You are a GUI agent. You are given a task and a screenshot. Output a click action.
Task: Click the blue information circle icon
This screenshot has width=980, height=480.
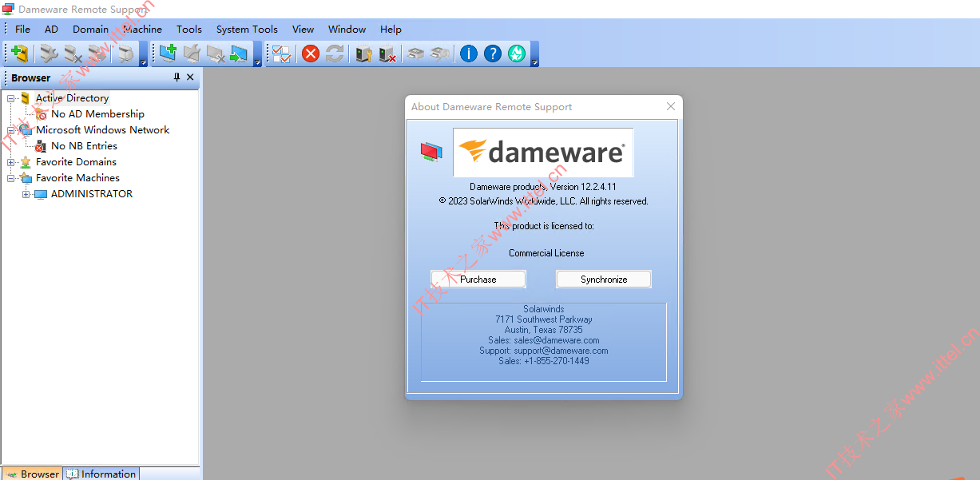469,54
